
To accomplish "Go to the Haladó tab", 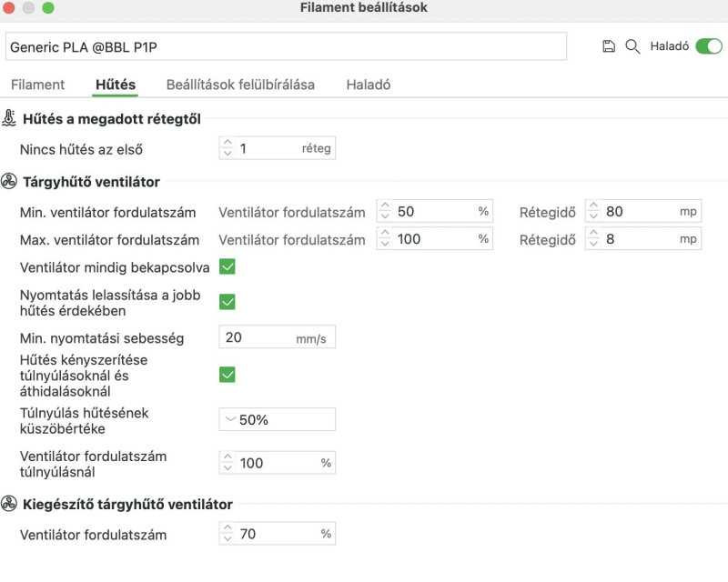I will 369,85.
